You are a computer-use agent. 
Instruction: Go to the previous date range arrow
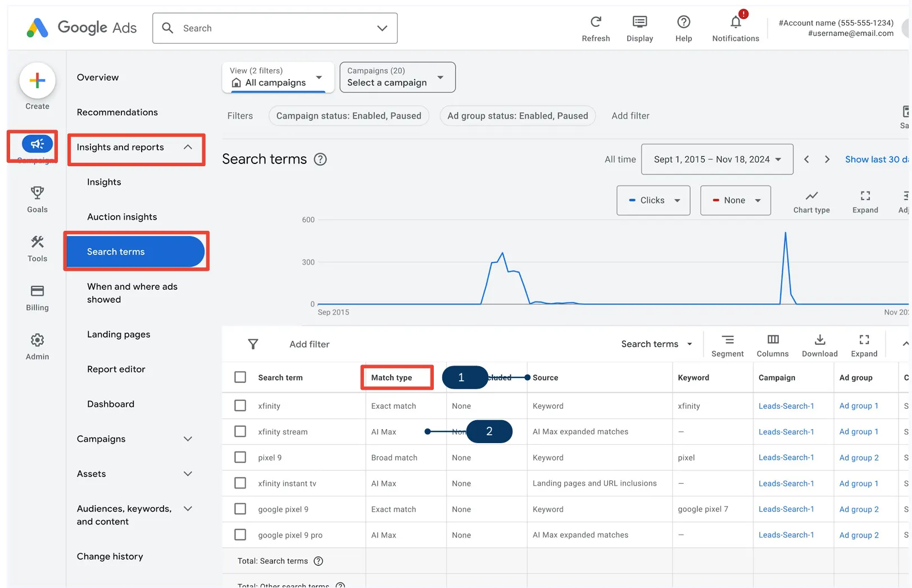[x=806, y=159]
